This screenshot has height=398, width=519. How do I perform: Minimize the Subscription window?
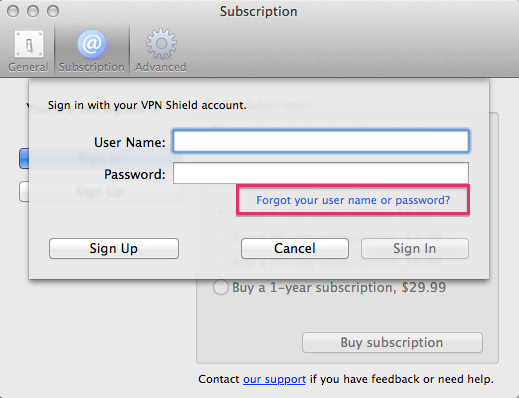[33, 11]
